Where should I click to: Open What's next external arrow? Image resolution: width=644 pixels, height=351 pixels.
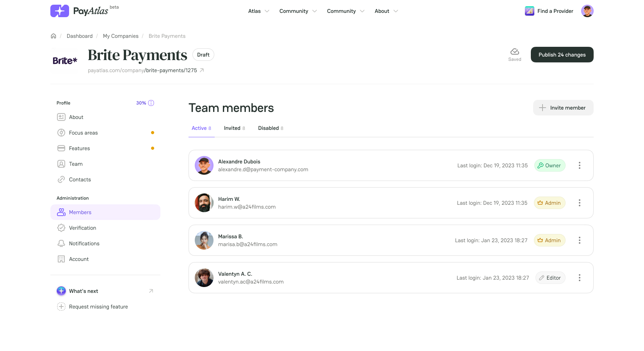point(151,291)
